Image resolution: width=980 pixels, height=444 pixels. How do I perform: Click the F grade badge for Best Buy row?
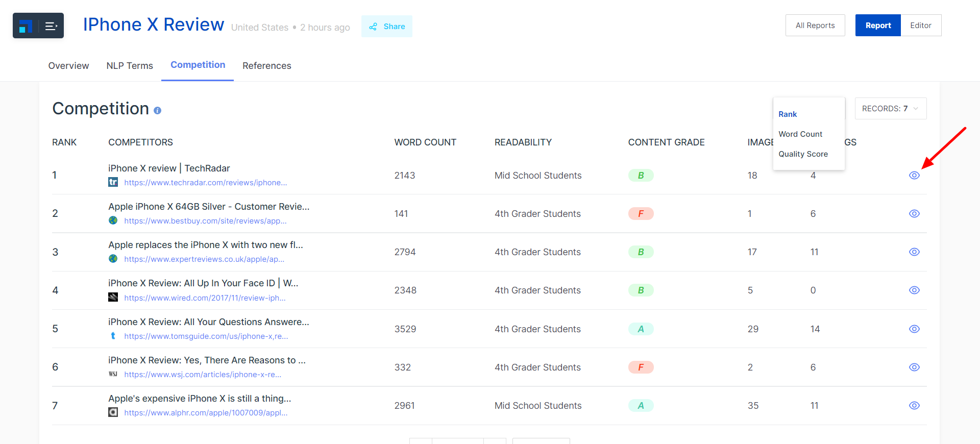click(x=641, y=213)
